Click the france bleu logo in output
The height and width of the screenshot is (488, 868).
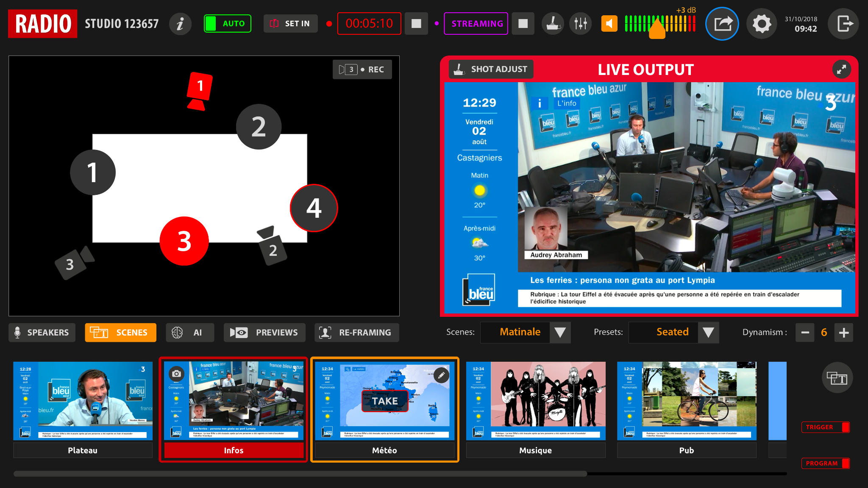click(x=479, y=290)
